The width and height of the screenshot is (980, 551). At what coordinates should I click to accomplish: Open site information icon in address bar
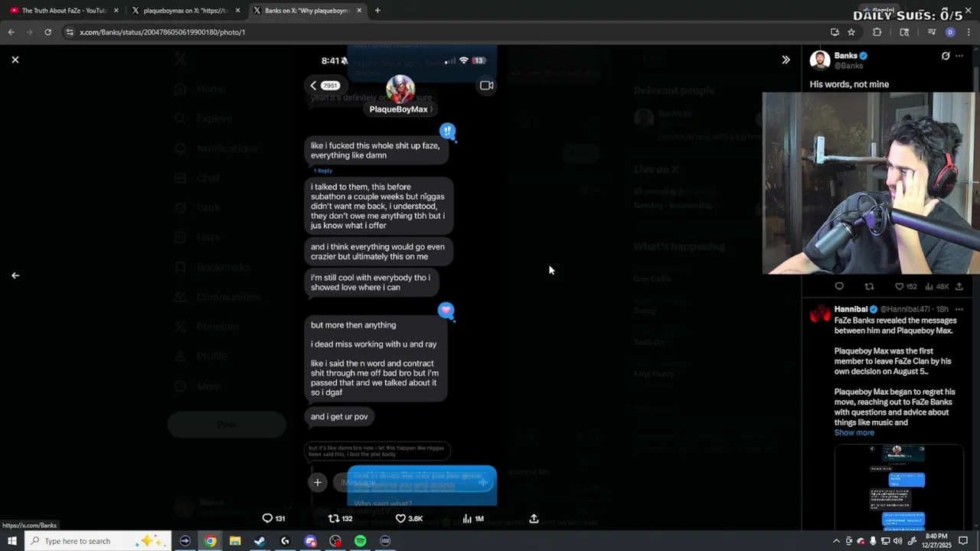pos(70,32)
